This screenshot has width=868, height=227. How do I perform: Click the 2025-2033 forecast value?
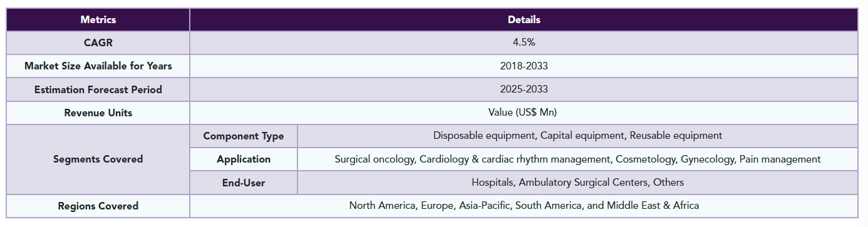point(524,89)
